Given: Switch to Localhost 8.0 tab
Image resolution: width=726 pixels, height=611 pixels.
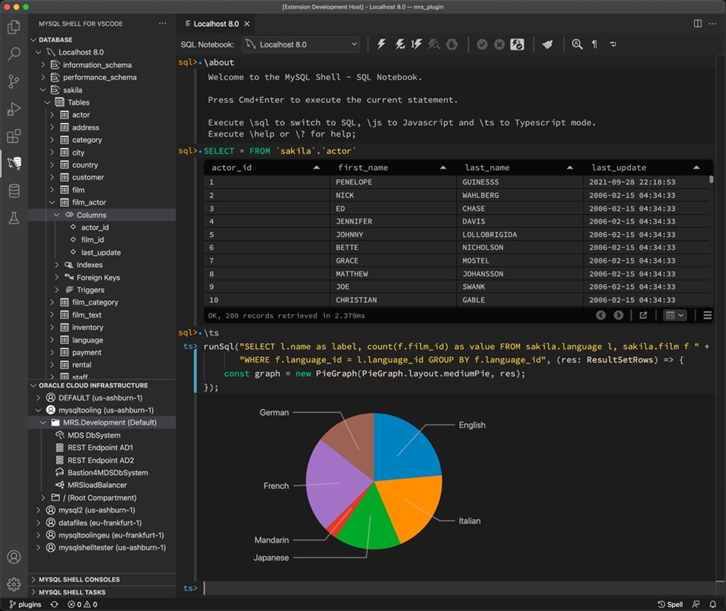Looking at the screenshot, I should pyautogui.click(x=216, y=24).
